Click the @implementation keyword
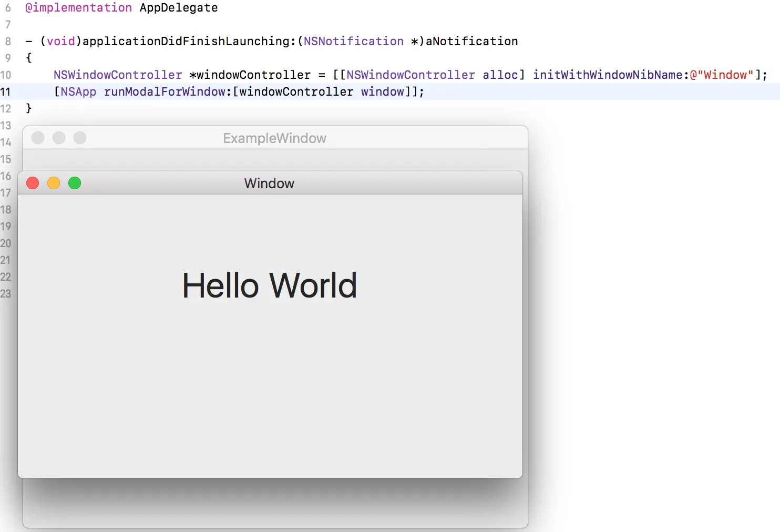 pos(79,8)
